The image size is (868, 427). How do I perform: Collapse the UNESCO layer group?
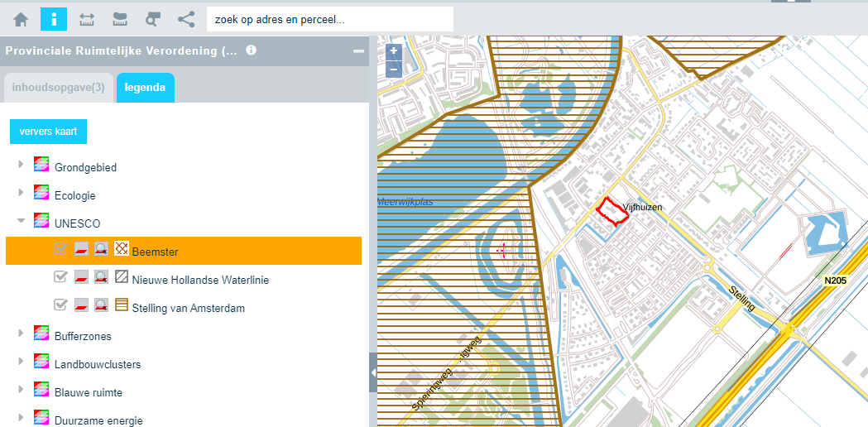[x=22, y=222]
